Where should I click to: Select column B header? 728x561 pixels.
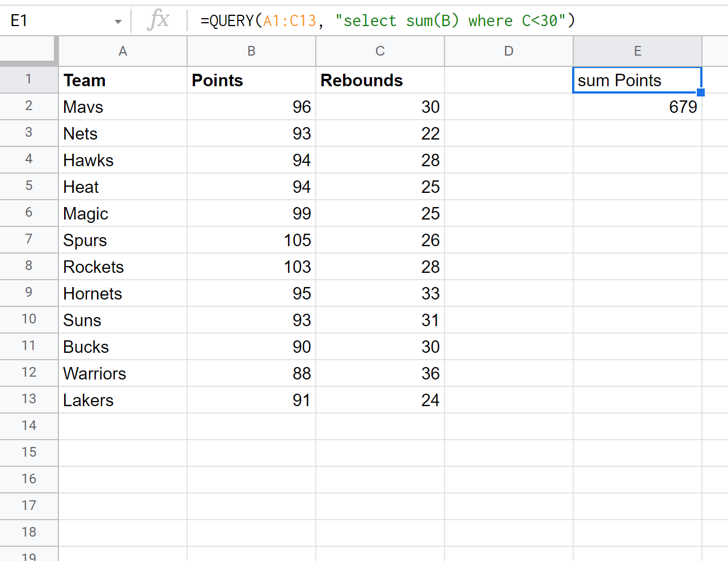(251, 51)
